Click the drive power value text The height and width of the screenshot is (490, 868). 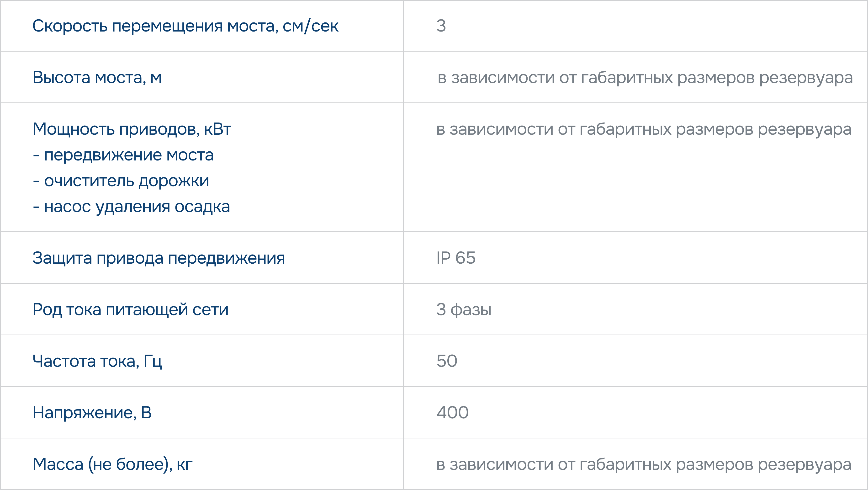click(x=643, y=129)
